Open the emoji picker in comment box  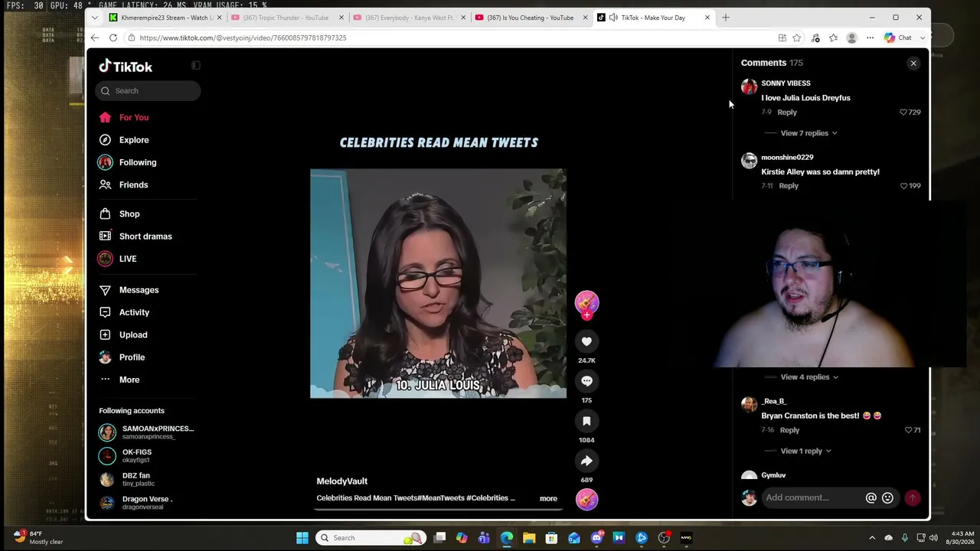tap(887, 498)
